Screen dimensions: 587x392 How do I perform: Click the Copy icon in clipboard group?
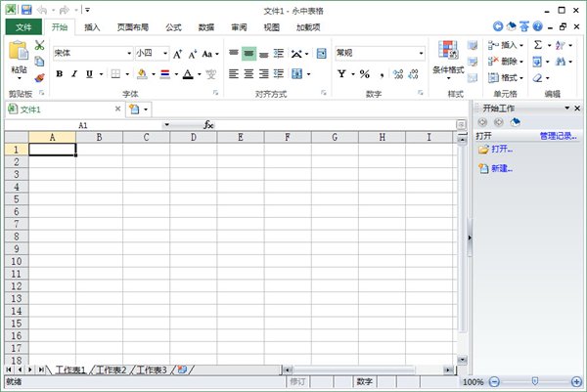[x=39, y=61]
